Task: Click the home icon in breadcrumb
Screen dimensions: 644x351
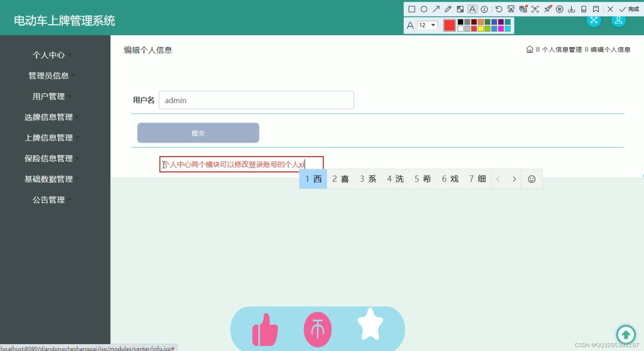Action: 530,49
